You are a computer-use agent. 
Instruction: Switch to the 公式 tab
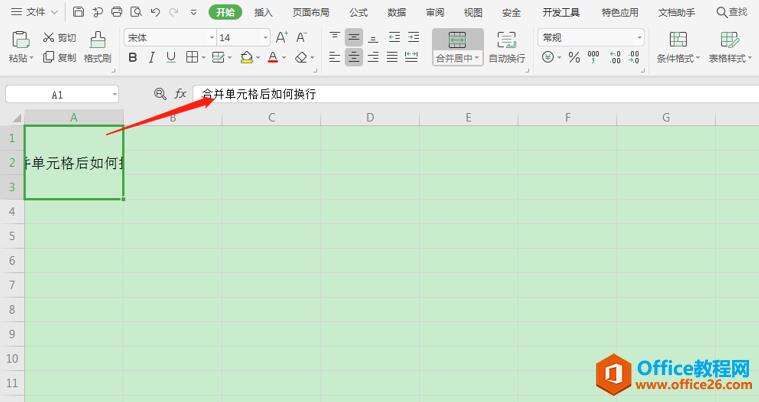[x=359, y=12]
